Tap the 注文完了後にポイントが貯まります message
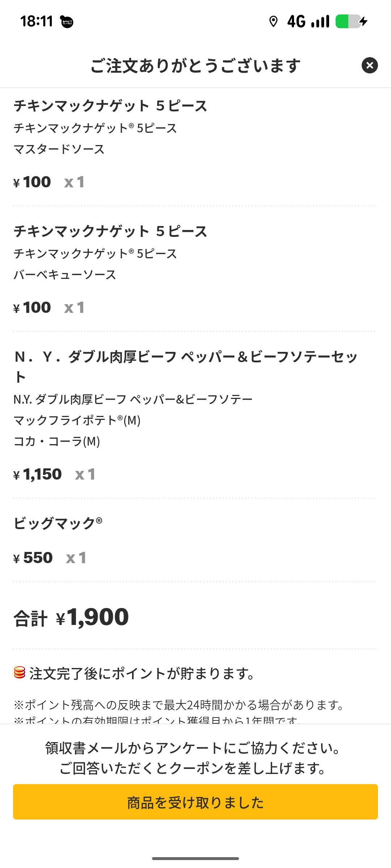 tap(142, 673)
